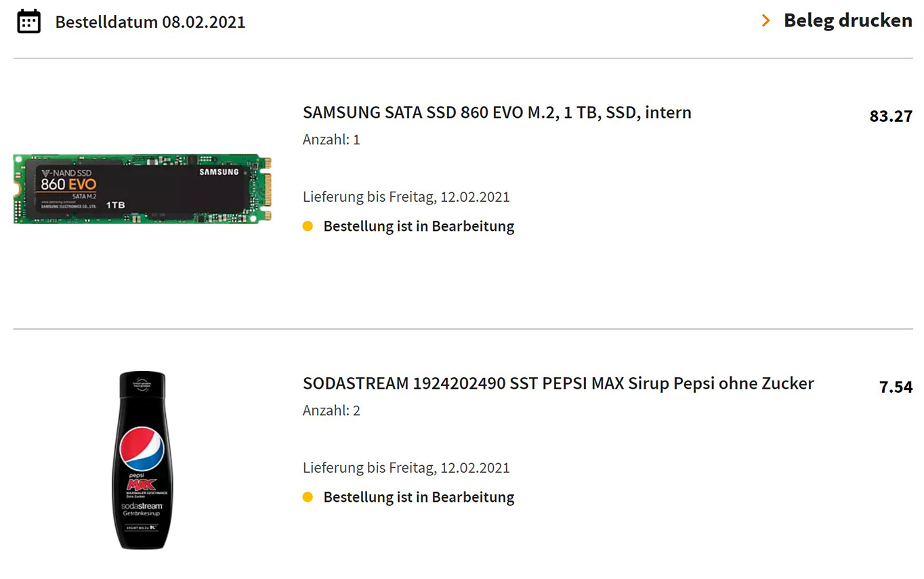Open the SAMSUNG SATA SSD 860 EVO title
Screen dimensions: 924x579
pyautogui.click(x=497, y=112)
